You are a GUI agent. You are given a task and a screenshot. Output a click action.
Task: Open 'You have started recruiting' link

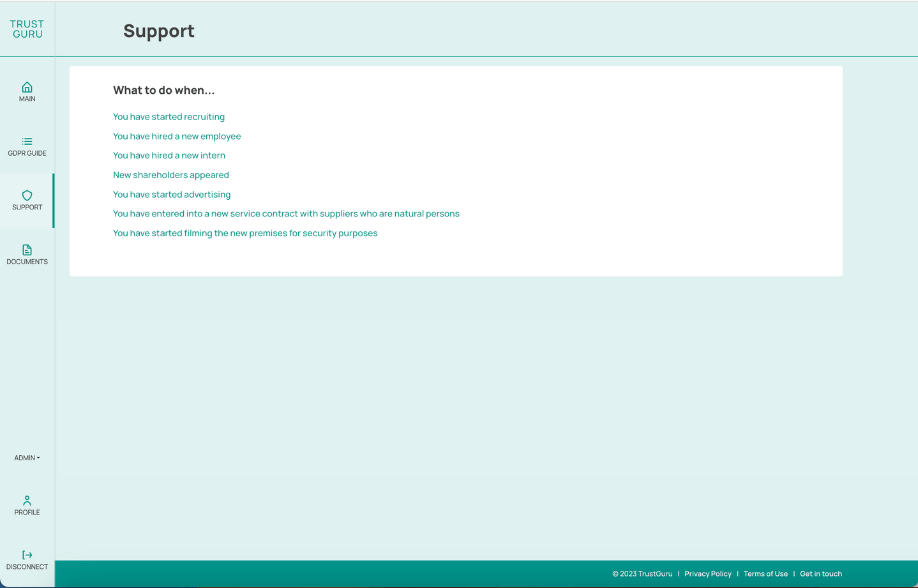[169, 117]
